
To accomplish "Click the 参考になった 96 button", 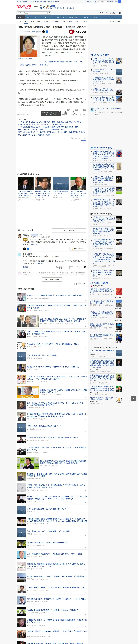I will pos(78,249).
